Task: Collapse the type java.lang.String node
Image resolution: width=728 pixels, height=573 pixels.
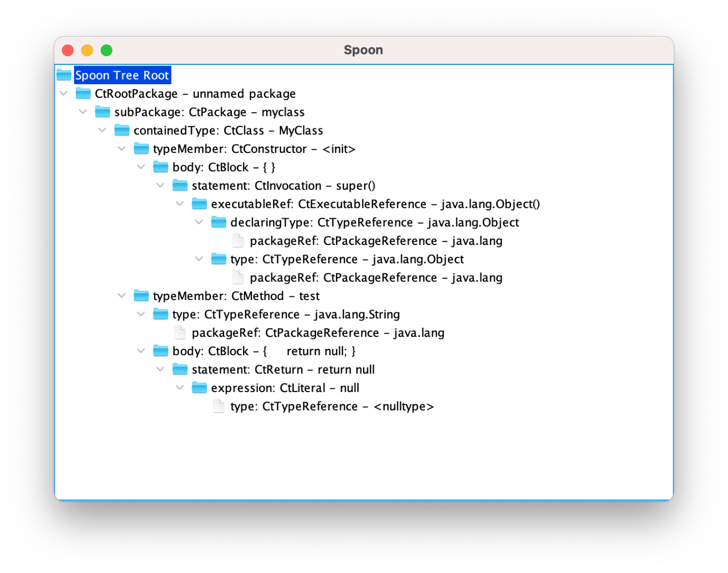Action: [x=141, y=314]
